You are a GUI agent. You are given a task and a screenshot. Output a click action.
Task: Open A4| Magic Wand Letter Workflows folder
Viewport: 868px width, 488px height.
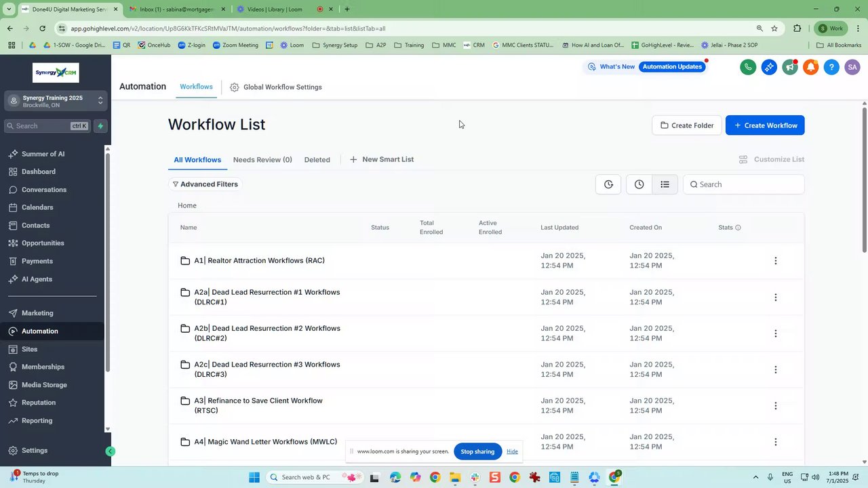coord(266,442)
